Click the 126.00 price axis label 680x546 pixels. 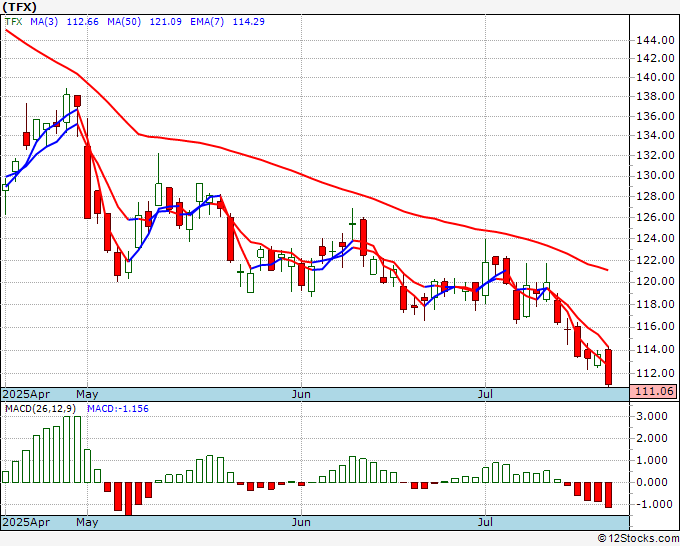[x=655, y=217]
